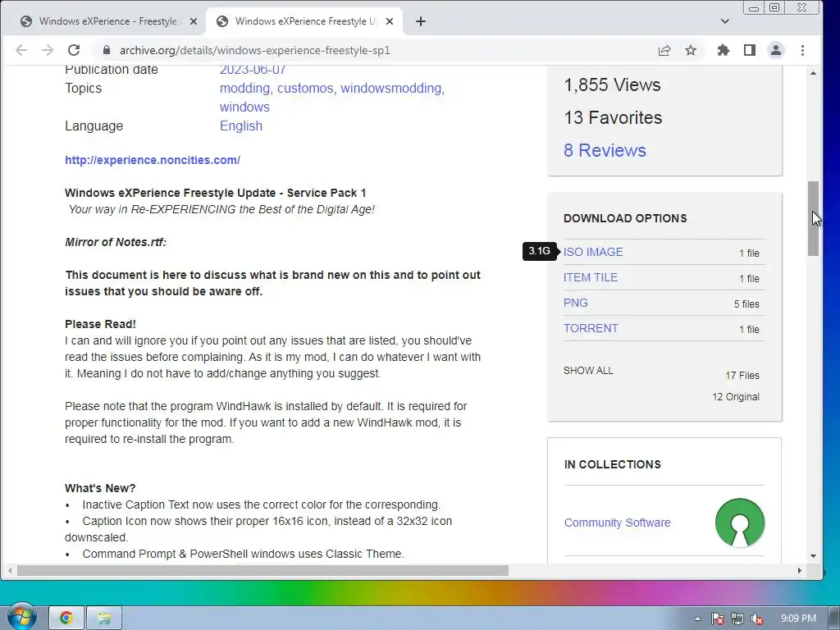Open the muted volume tray icon

(757, 619)
